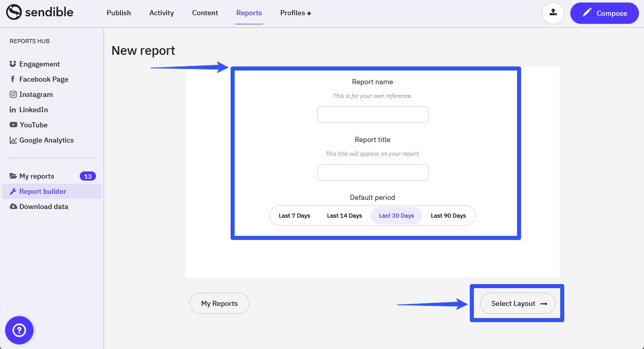
Task: Click the upload icon near Compose
Action: [x=553, y=13]
